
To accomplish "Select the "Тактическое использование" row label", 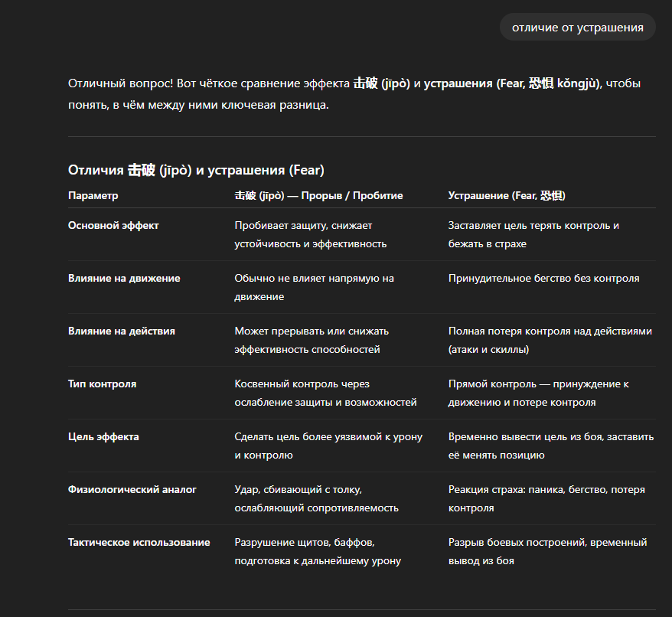I will pos(139,543).
